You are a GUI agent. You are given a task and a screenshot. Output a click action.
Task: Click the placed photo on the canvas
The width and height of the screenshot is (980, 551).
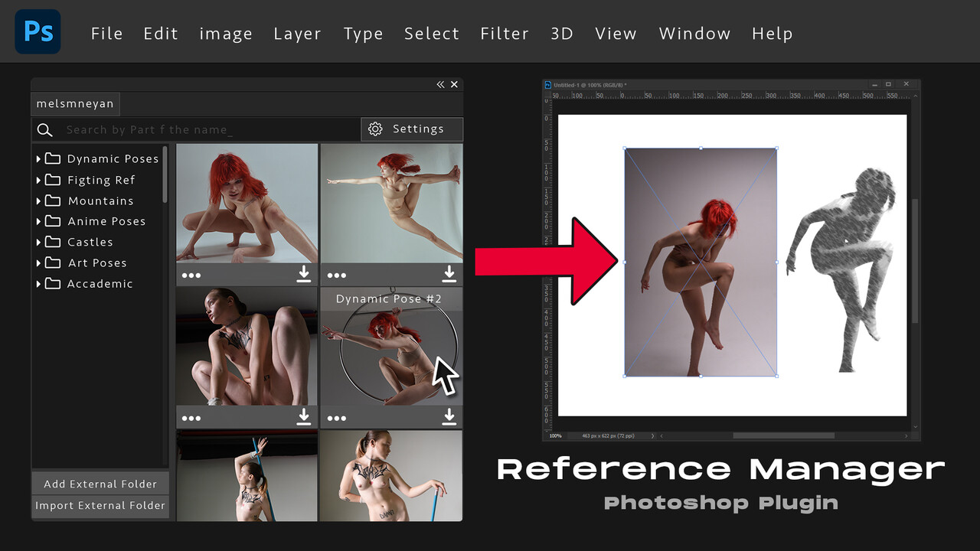coord(701,262)
